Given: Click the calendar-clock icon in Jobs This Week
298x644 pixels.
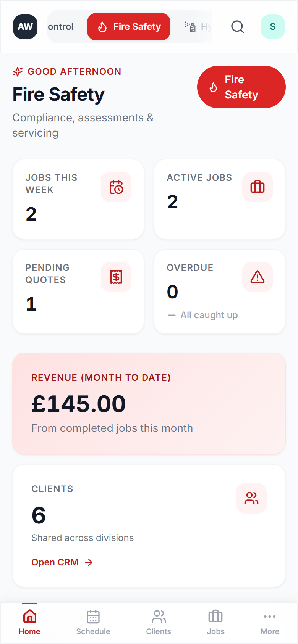Looking at the screenshot, I should pos(116,187).
